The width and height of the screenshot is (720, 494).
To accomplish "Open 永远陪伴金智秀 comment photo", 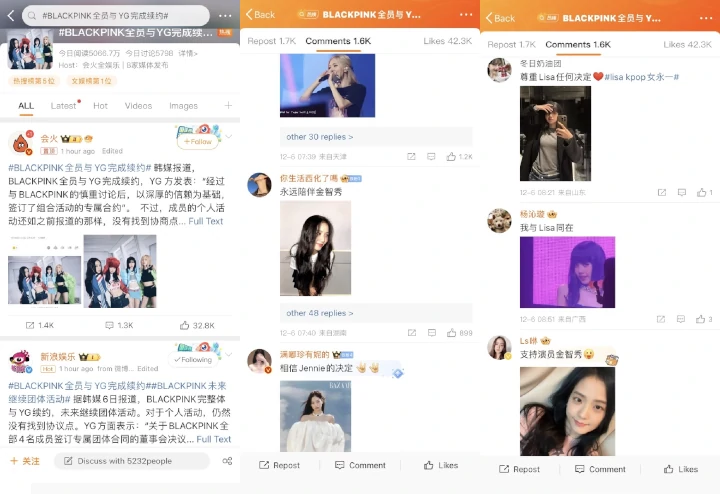I will [x=315, y=248].
